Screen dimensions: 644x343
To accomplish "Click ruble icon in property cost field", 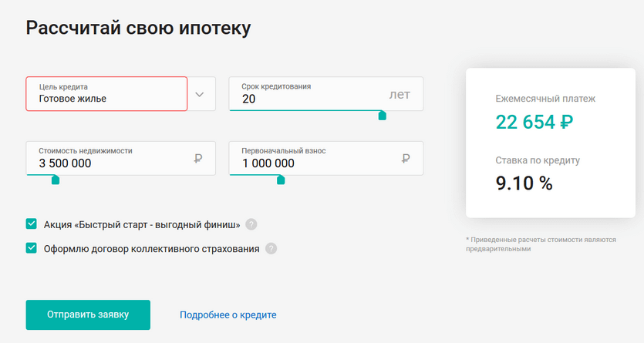I will coord(198,158).
